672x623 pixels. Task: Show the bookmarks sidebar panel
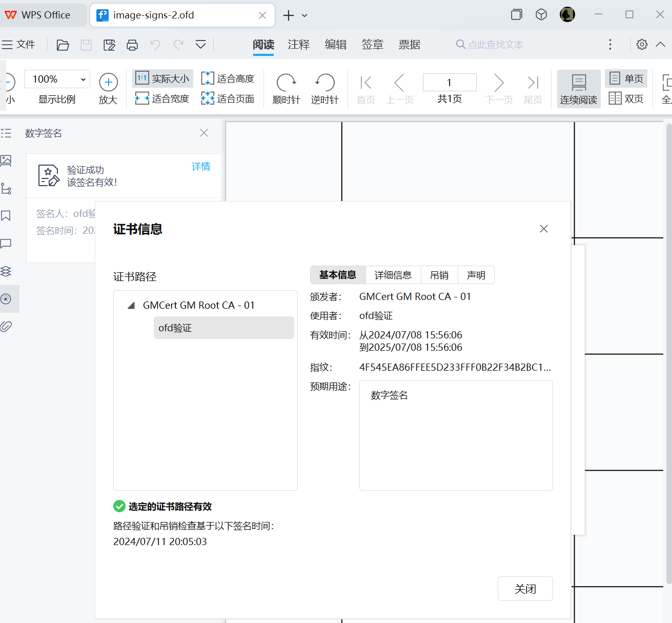(x=6, y=216)
